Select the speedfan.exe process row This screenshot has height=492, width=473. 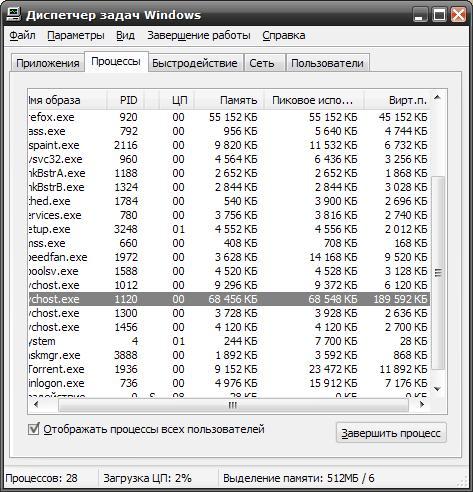pos(229,257)
